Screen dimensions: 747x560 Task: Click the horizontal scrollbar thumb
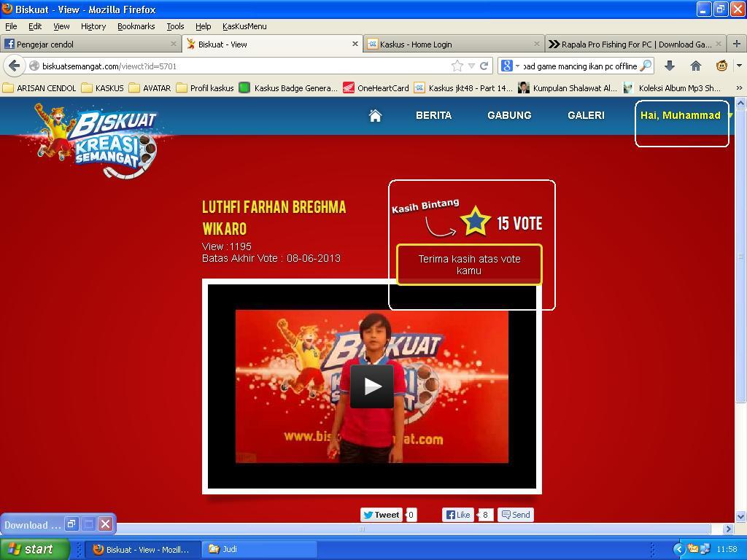pos(362,529)
